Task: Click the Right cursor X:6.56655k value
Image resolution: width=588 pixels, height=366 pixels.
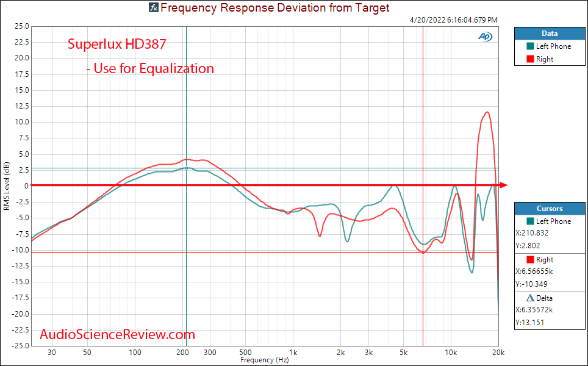Action: [534, 271]
